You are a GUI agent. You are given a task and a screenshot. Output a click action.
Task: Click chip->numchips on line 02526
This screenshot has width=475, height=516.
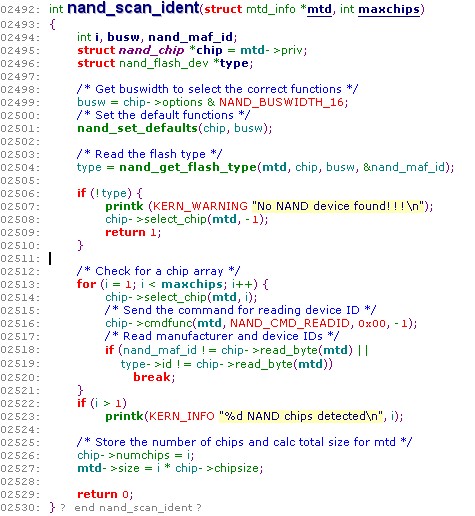click(123, 455)
